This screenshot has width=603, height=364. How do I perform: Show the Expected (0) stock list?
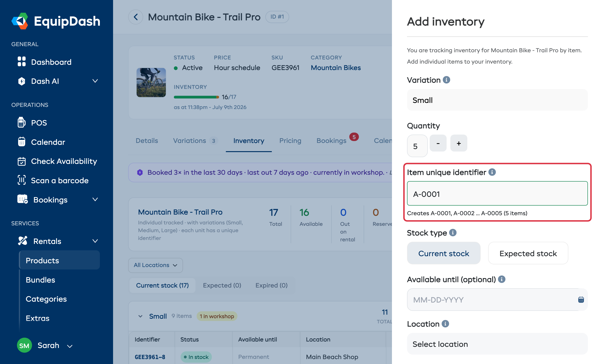222,285
